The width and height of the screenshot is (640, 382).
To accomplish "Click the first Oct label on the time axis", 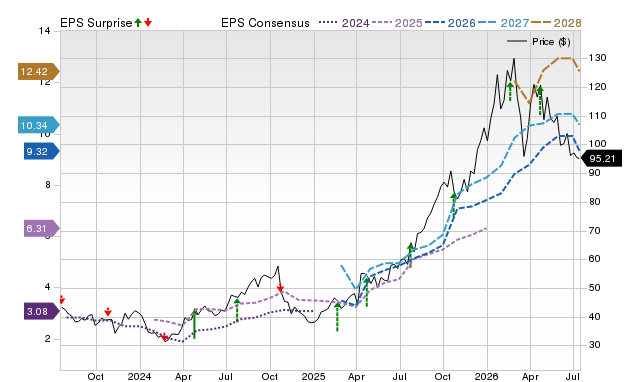I will coord(96,376).
